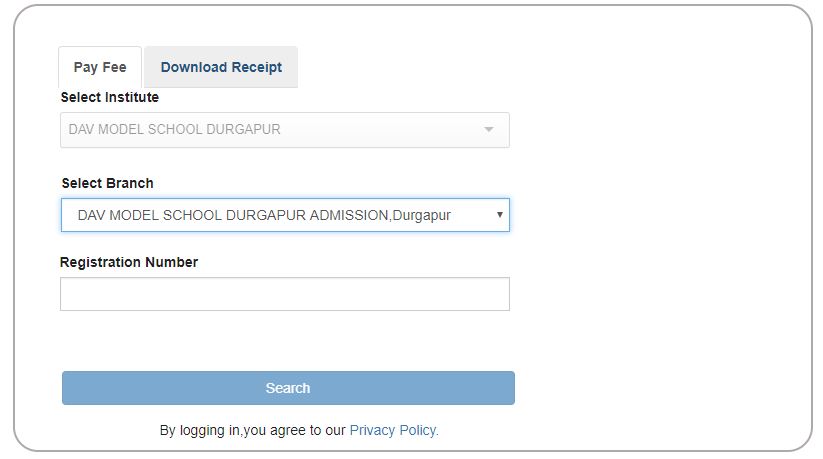
Task: Click the "Select Branch" label
Action: [108, 183]
